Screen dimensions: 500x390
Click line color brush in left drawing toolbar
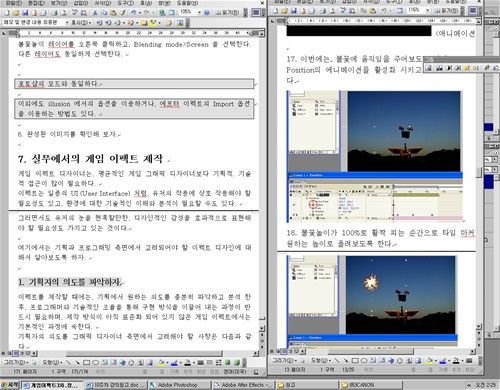[174, 363]
